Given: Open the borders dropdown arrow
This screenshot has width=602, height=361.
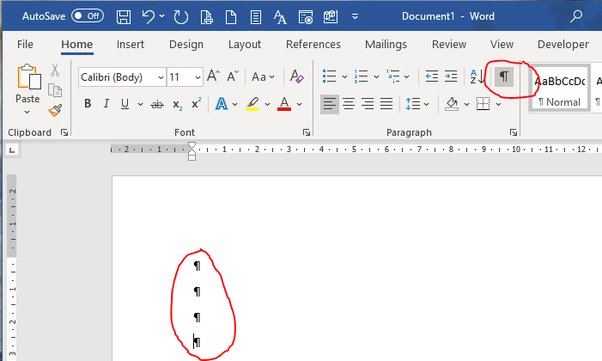Looking at the screenshot, I should pos(498,104).
